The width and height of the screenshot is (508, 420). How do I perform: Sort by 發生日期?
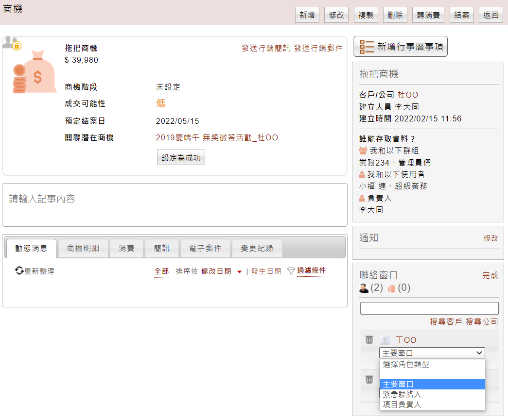pyautogui.click(x=266, y=271)
